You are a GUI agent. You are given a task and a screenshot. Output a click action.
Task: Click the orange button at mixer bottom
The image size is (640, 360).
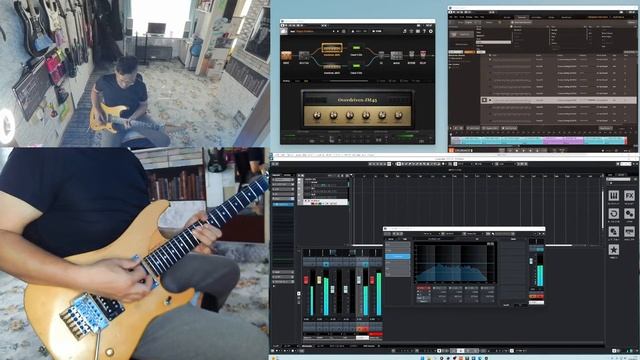(x=362, y=329)
